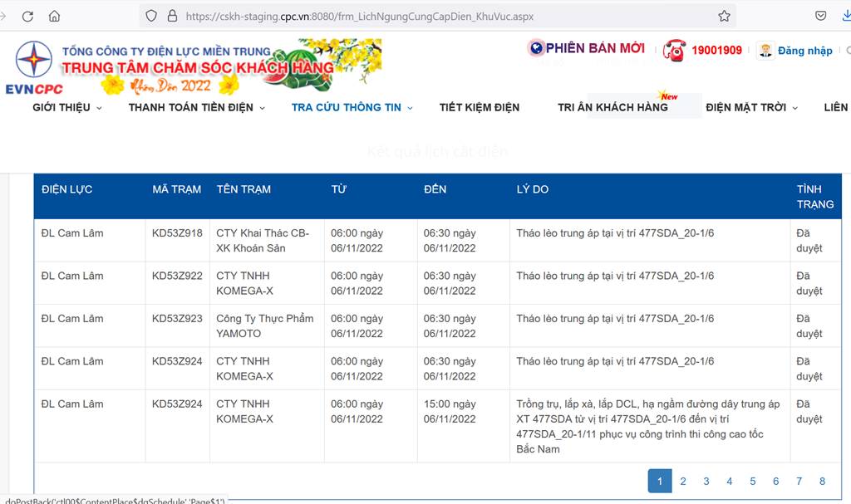Jump to page 8 of the schedule
851x504 pixels.
coord(822,481)
